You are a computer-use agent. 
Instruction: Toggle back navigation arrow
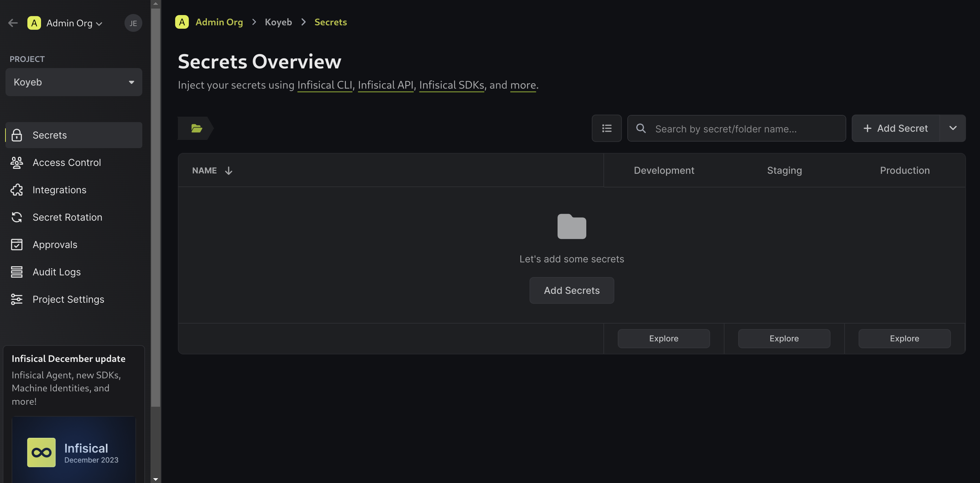coord(13,23)
